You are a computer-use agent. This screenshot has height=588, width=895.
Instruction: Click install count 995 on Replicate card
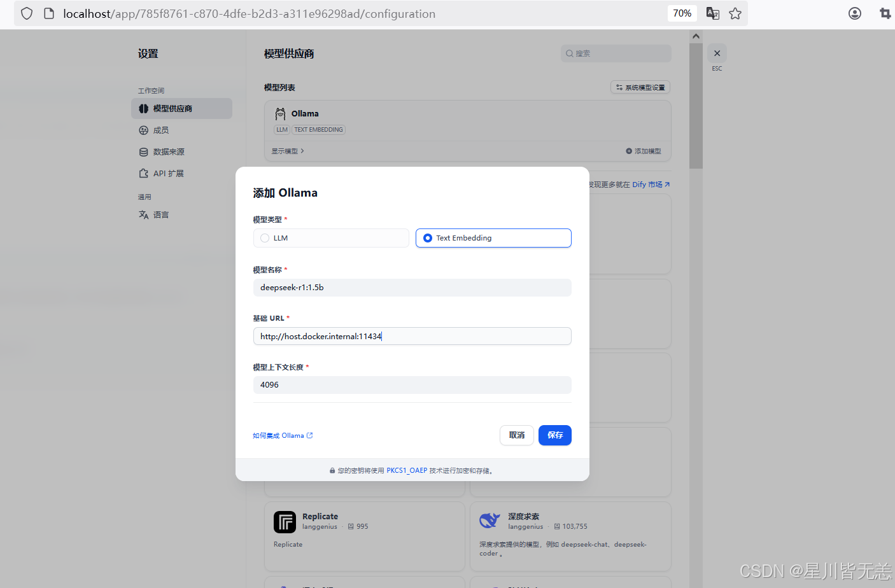click(358, 527)
